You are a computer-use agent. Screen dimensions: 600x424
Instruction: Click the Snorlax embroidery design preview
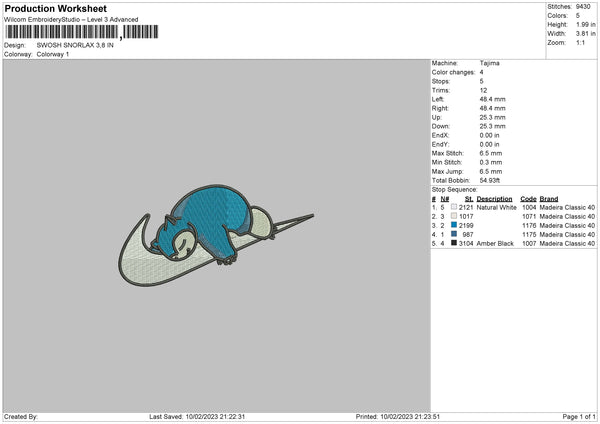[216, 236]
